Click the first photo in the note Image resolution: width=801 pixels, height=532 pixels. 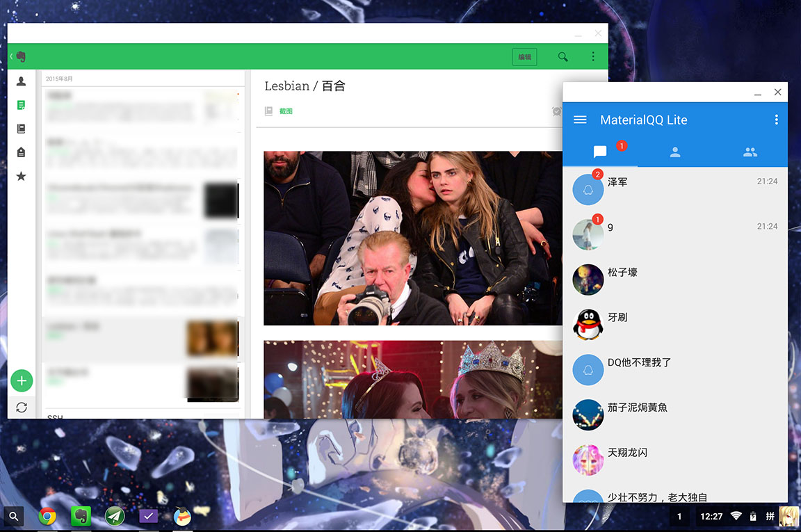coord(412,238)
